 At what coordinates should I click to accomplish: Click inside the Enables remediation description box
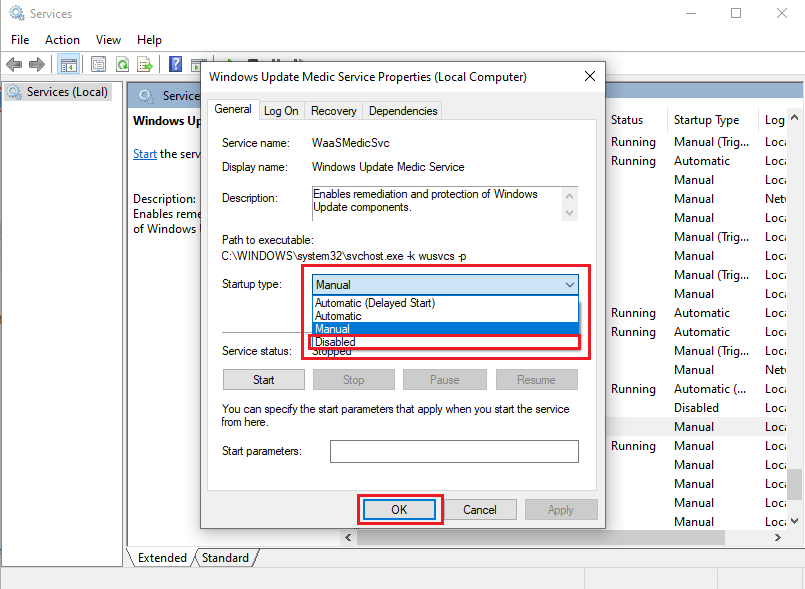click(438, 203)
